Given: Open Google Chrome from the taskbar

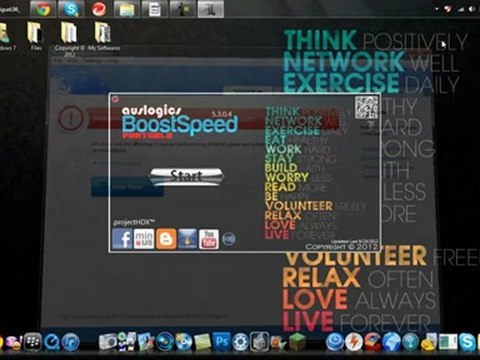Looking at the screenshot, I should [x=43, y=9].
